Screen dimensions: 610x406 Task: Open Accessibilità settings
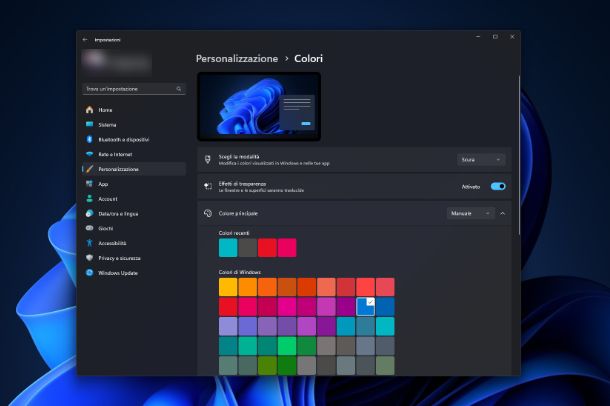[112, 243]
